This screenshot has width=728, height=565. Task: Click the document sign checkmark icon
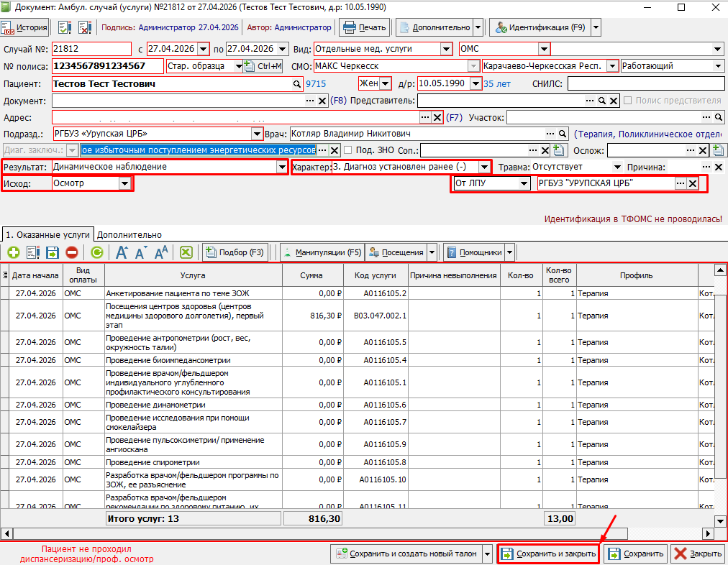coord(65,28)
